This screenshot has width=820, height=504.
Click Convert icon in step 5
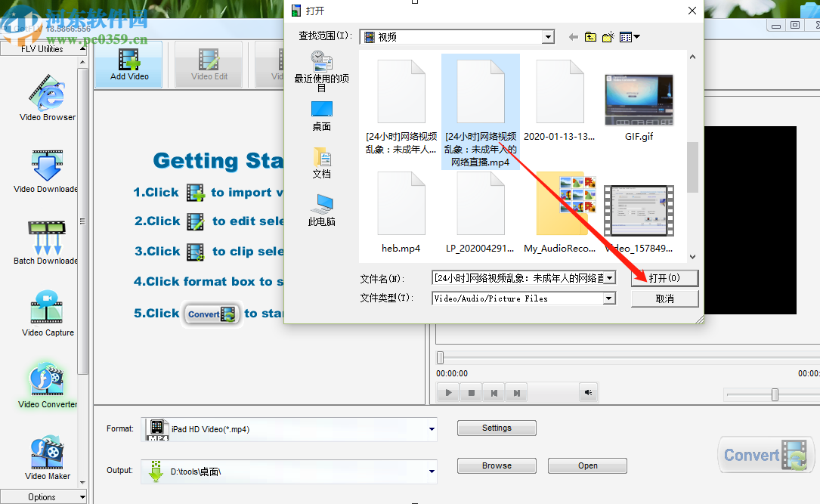(212, 314)
